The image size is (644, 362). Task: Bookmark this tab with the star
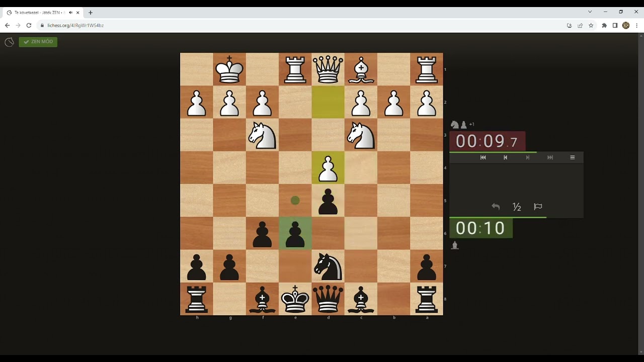point(591,25)
